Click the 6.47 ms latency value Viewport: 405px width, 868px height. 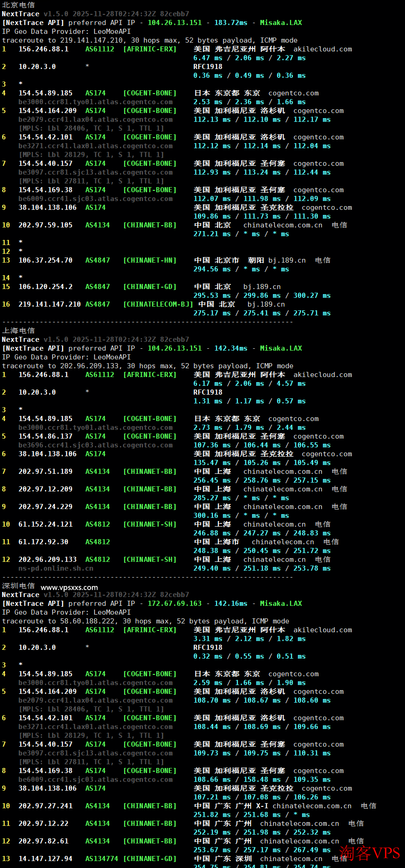pyautogui.click(x=208, y=58)
